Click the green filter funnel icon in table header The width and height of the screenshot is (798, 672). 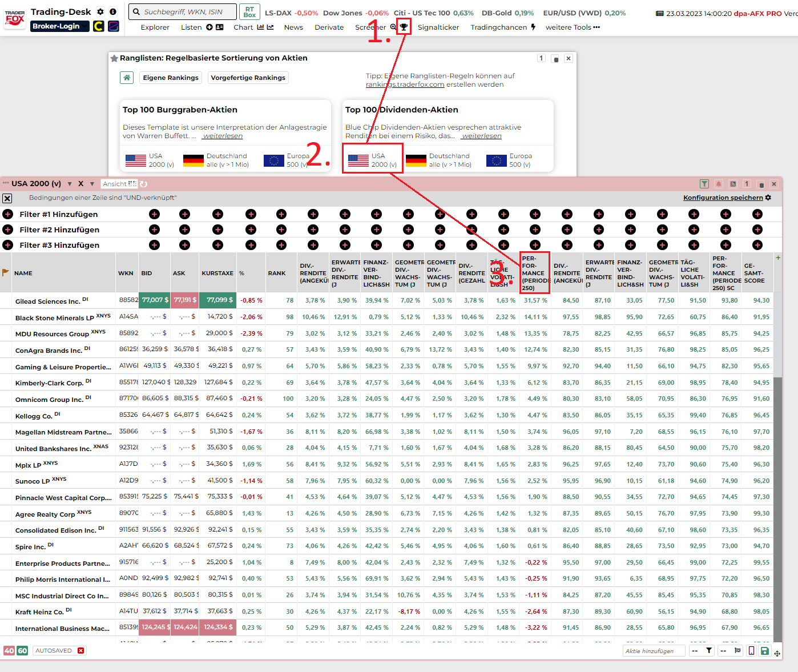[704, 184]
